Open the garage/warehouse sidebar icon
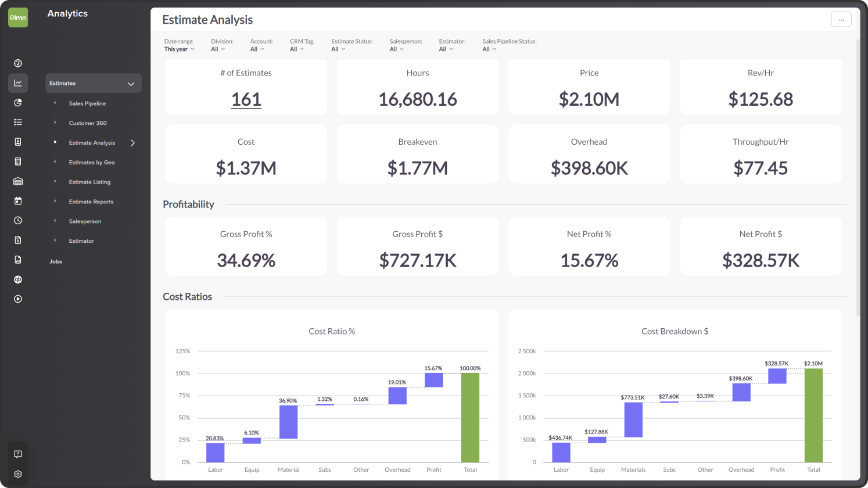Screen dimensions: 868x488 (x=18, y=181)
